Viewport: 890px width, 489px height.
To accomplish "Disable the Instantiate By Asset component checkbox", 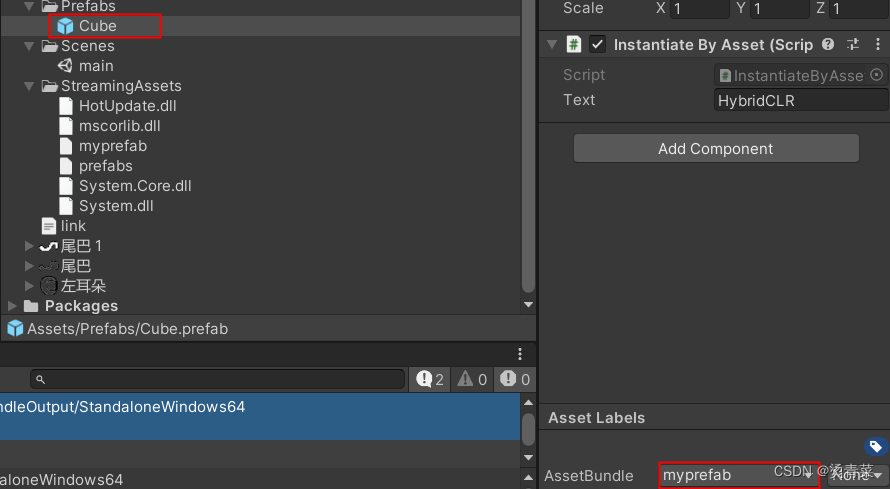I will tap(597, 44).
